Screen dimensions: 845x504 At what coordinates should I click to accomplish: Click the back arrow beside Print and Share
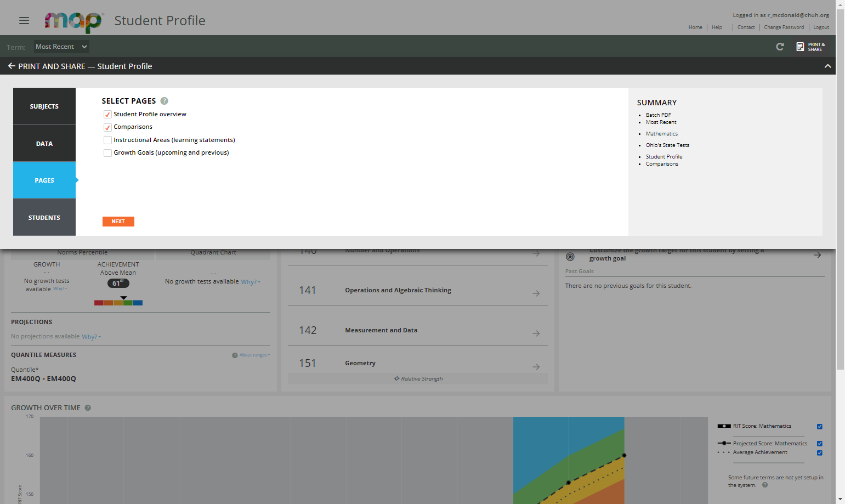click(x=12, y=66)
